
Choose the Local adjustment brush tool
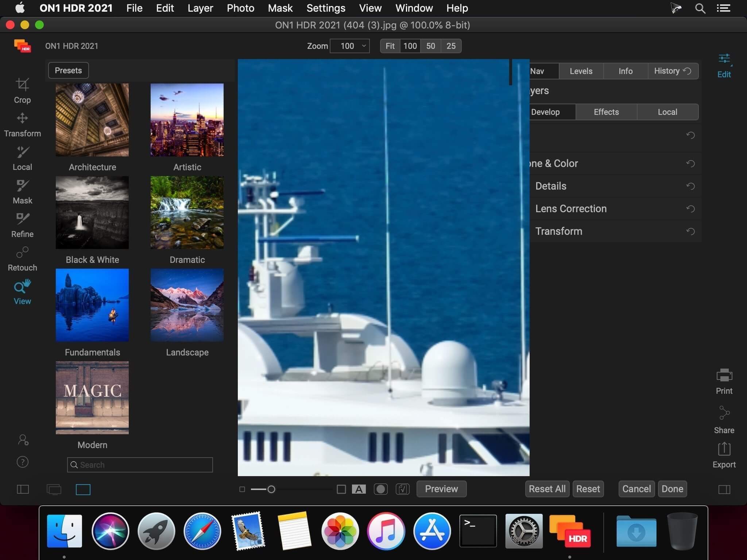pos(22,158)
